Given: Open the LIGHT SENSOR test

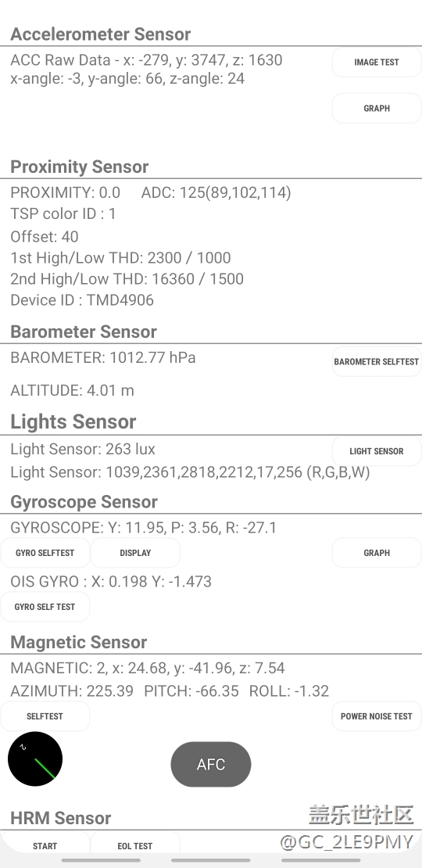Looking at the screenshot, I should [x=377, y=451].
